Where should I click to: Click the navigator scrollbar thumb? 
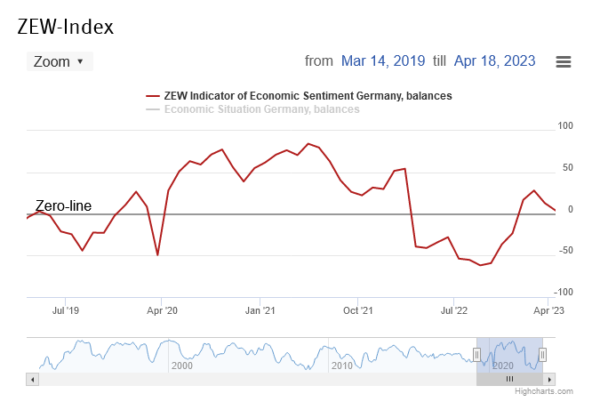(x=509, y=380)
